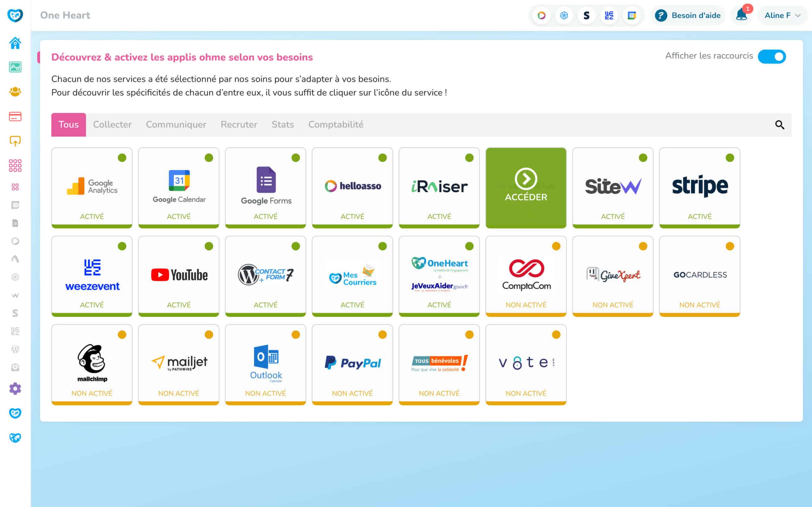
Task: Open the home icon in sidebar
Action: (15, 43)
